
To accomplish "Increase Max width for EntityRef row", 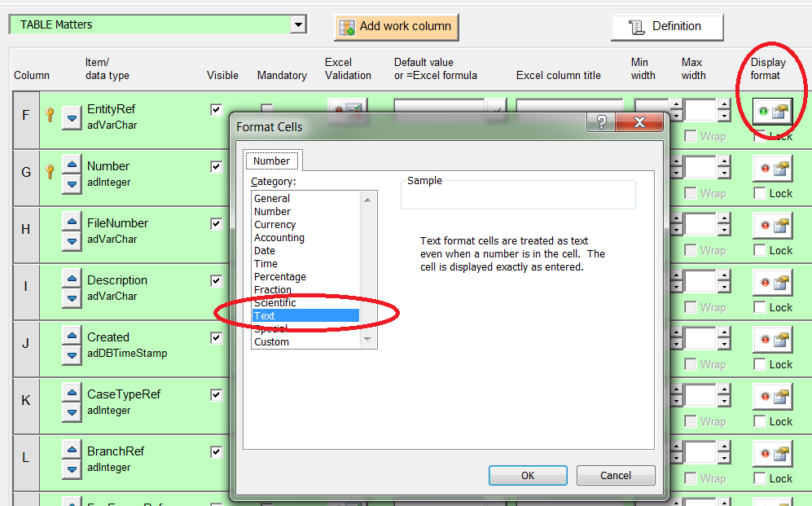I will click(724, 104).
